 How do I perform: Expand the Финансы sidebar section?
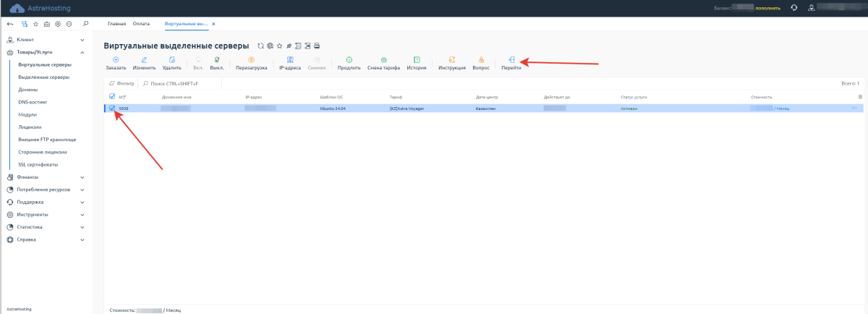43,177
